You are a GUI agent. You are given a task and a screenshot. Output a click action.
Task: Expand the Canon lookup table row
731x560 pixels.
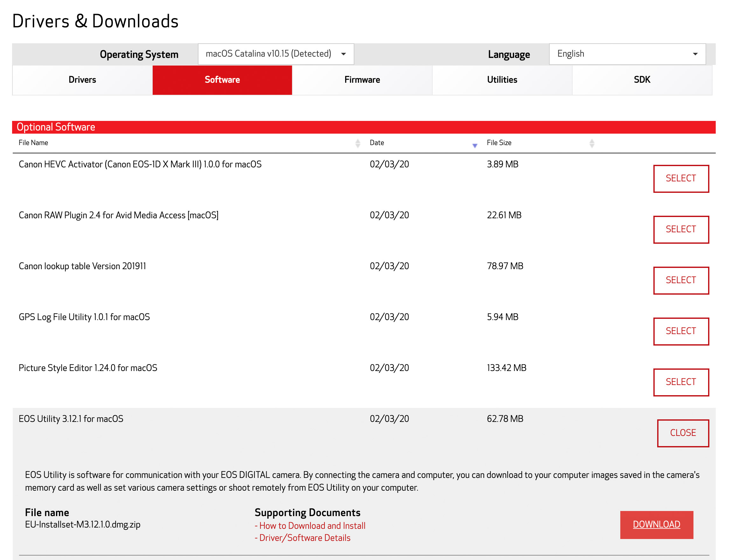[x=681, y=280]
